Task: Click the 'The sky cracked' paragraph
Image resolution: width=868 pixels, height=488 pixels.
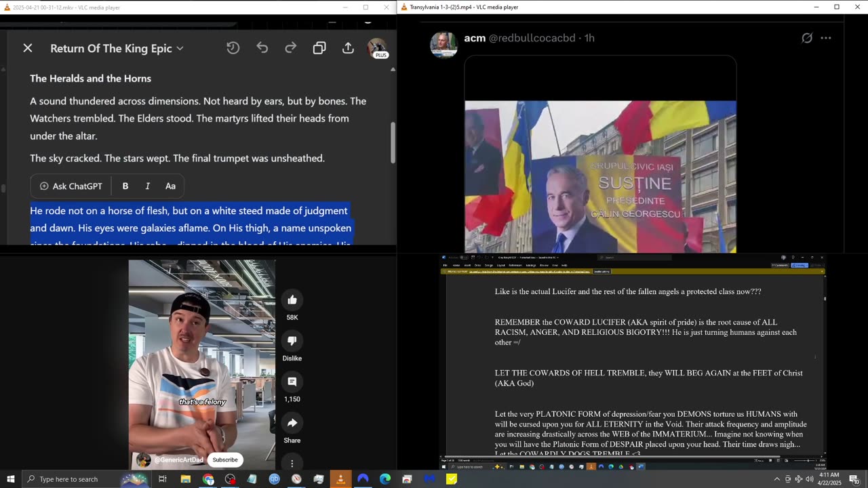Action: click(177, 158)
